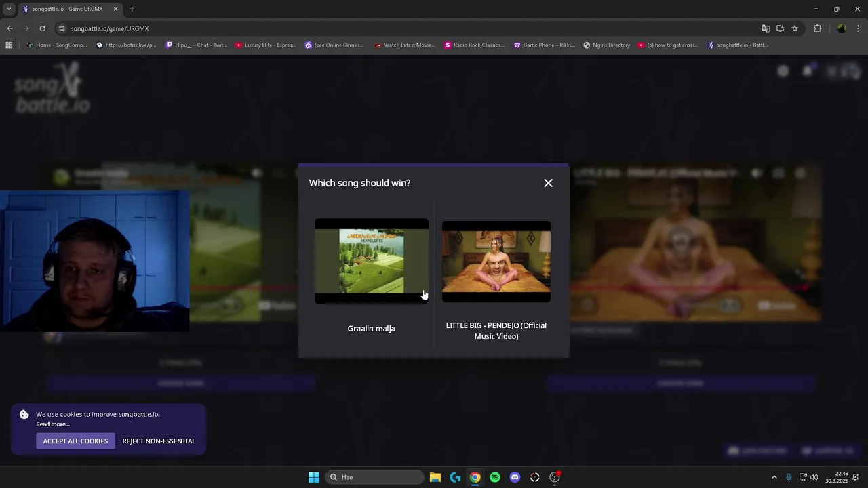Switch to Chrome in the taskbar
The width and height of the screenshot is (868, 488).
click(475, 477)
